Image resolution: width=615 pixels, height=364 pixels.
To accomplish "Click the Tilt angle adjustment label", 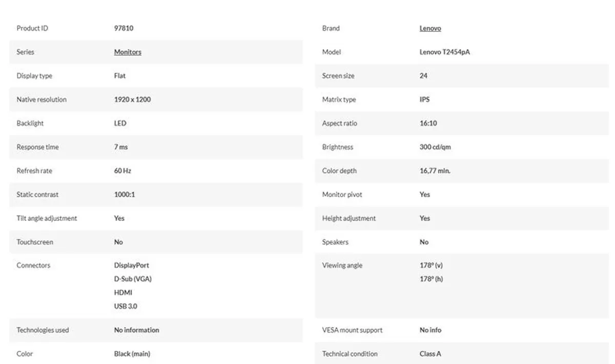I will (x=47, y=219).
